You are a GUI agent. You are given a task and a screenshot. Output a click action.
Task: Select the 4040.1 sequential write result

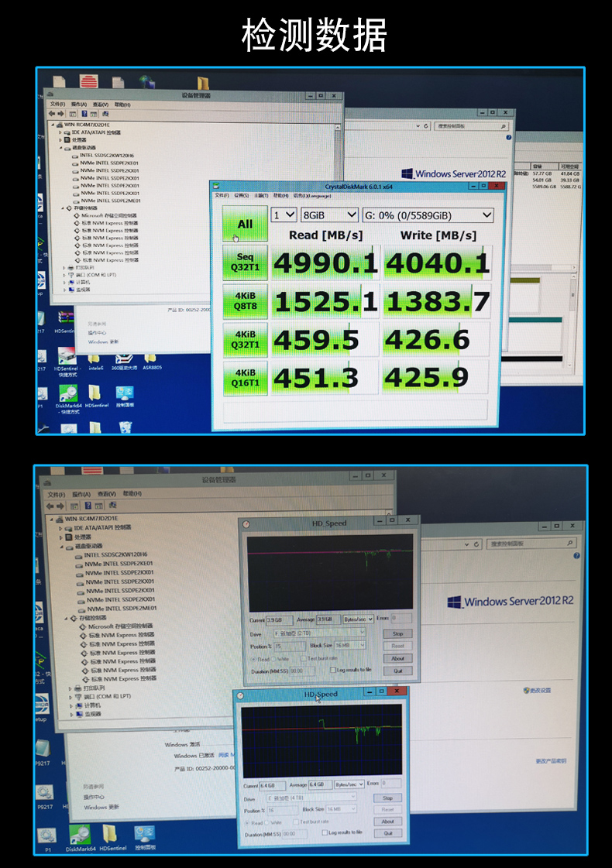tap(437, 262)
